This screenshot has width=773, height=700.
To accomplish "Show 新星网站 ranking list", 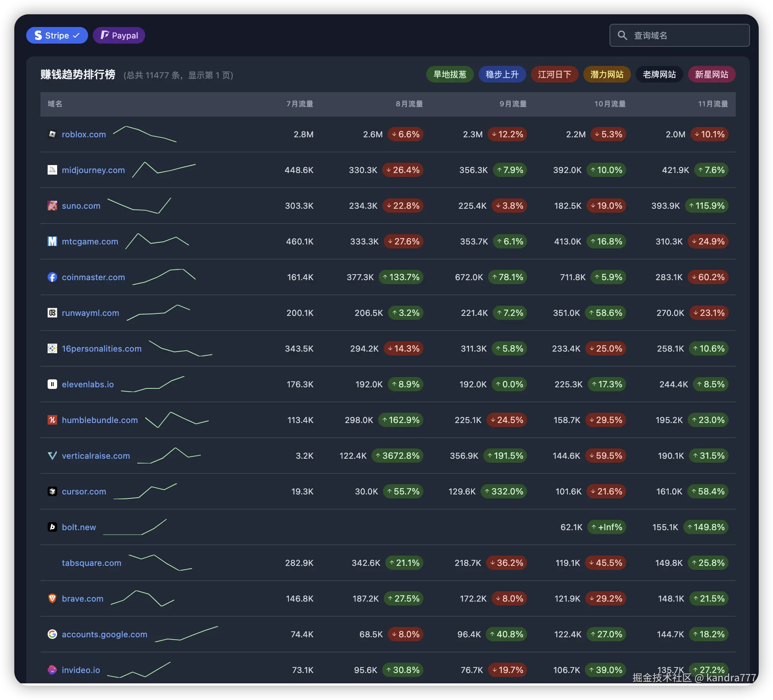I will tap(711, 74).
